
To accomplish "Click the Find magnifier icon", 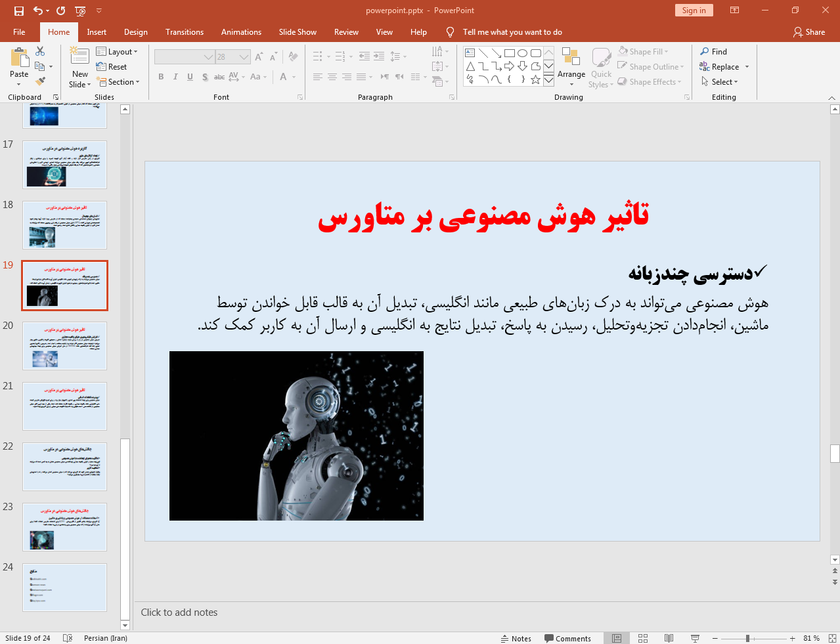I will point(705,51).
